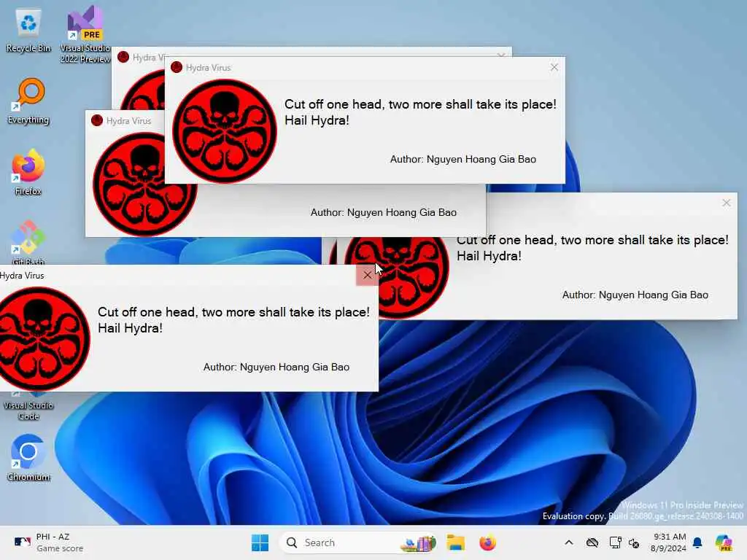The height and width of the screenshot is (560, 747).
Task: Click the taskbar Search box
Action: 358,542
